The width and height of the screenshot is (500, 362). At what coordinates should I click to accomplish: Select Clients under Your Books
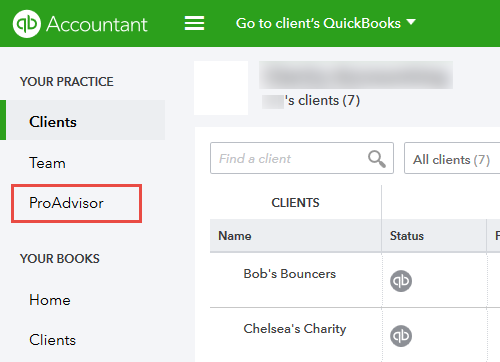point(53,340)
